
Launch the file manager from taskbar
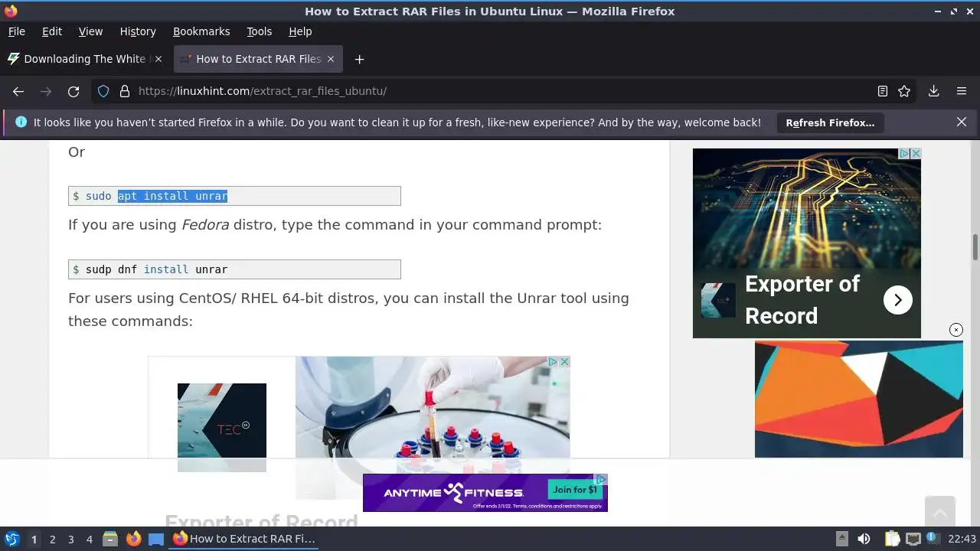click(110, 539)
